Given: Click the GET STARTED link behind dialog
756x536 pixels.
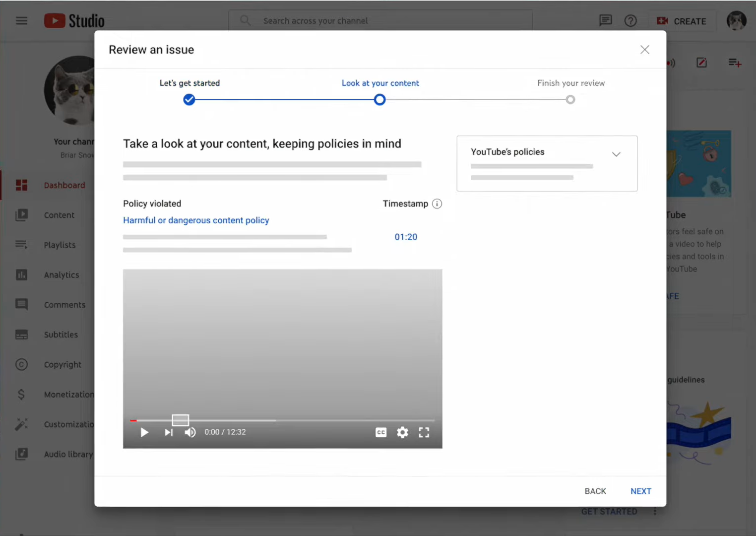Looking at the screenshot, I should point(609,512).
